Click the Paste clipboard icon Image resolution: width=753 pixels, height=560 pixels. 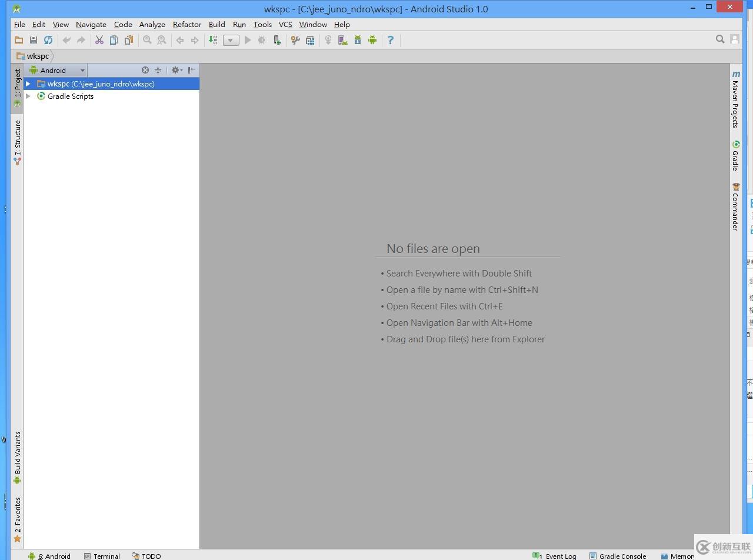(129, 40)
